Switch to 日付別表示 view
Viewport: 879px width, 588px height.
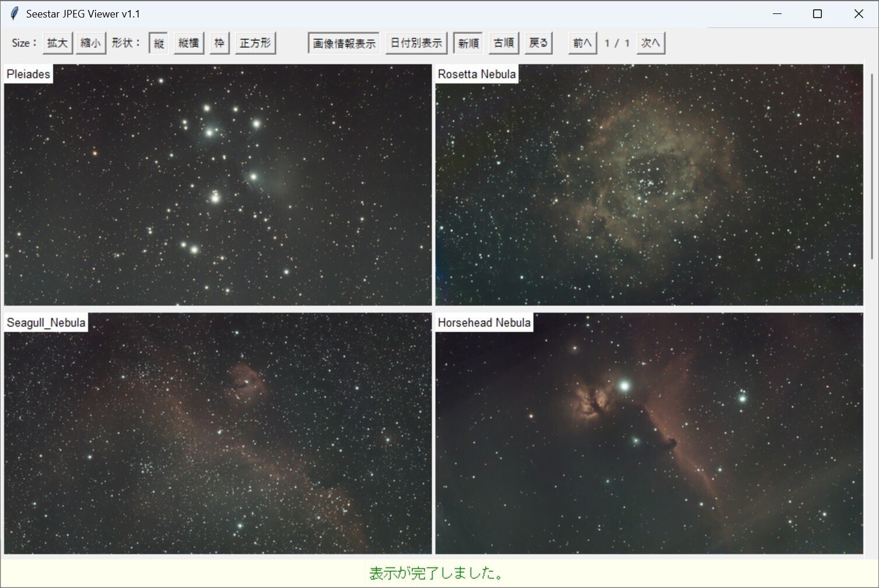click(416, 42)
